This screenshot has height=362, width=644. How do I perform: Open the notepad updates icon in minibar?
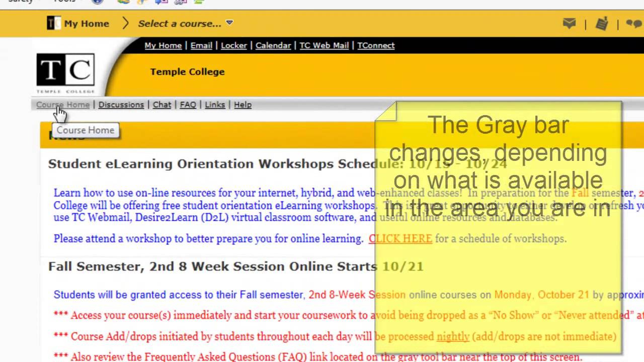pos(602,24)
